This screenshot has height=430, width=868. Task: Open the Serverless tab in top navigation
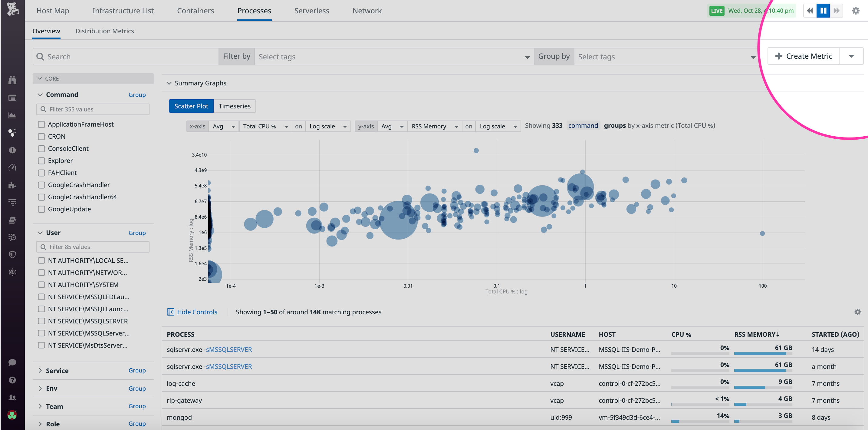pos(312,11)
